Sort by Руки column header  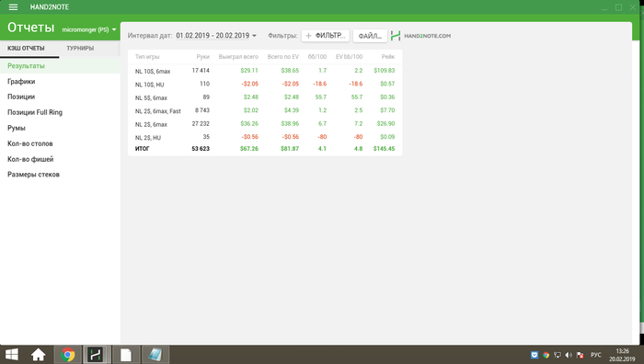click(203, 57)
